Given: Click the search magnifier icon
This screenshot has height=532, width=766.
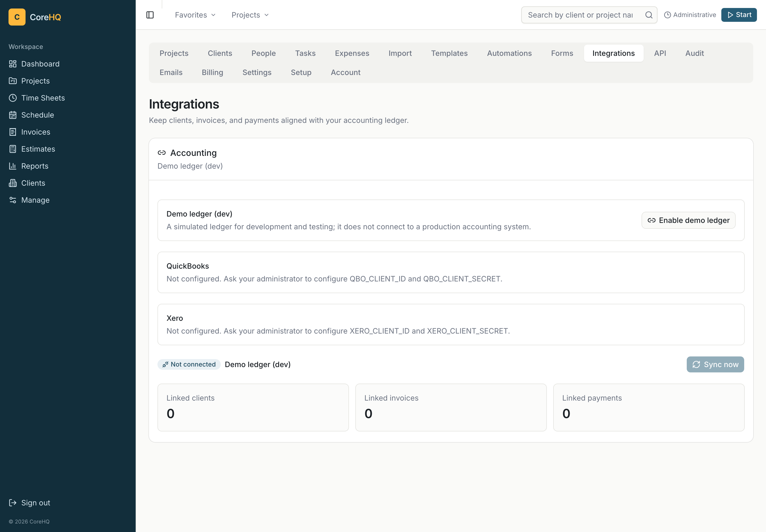Looking at the screenshot, I should coord(649,15).
